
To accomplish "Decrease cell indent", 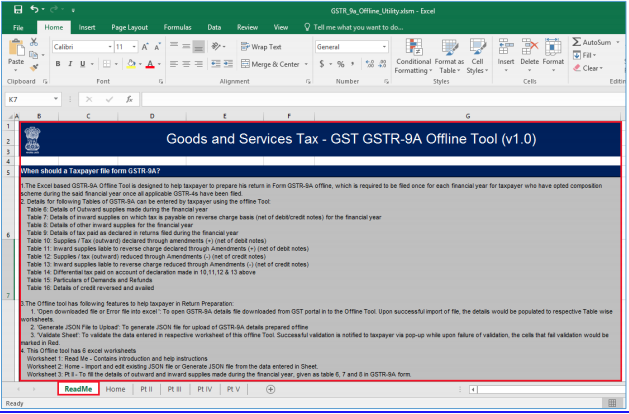I will tap(216, 64).
